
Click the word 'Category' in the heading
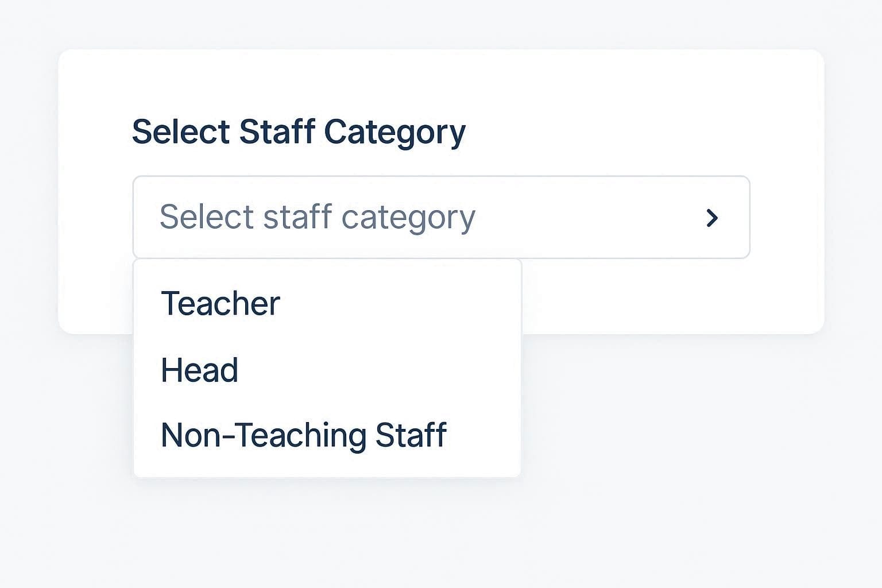394,132
